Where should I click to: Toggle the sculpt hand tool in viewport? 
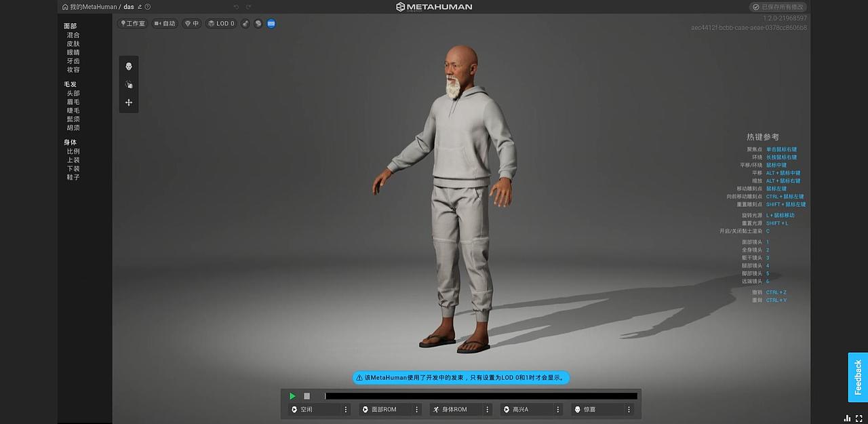tap(129, 84)
